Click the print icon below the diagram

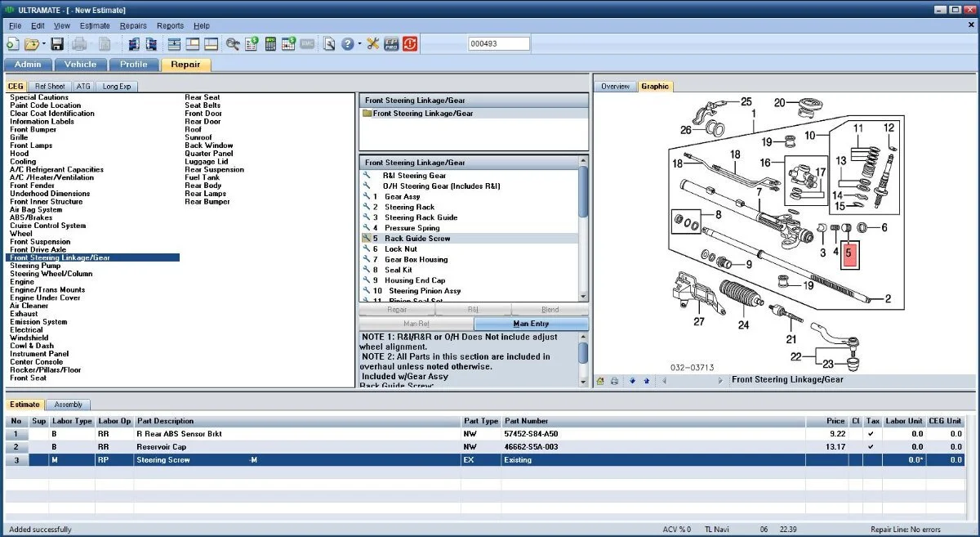[614, 380]
